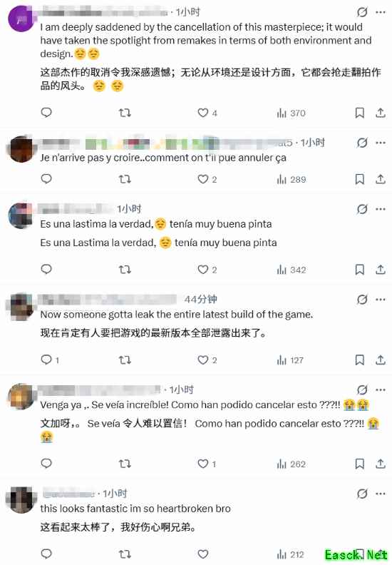
Task: Reply to the 'deeply saddened' masterpiece tweet
Action: [46, 113]
